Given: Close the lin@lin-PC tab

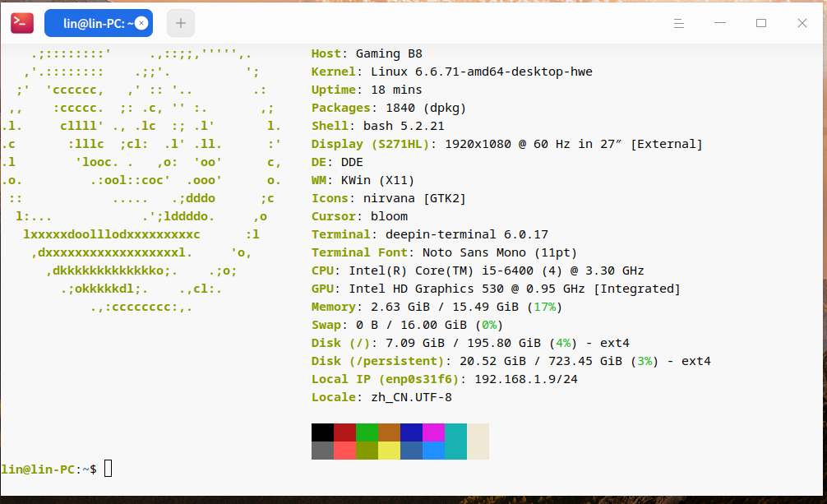Looking at the screenshot, I should pyautogui.click(x=141, y=23).
